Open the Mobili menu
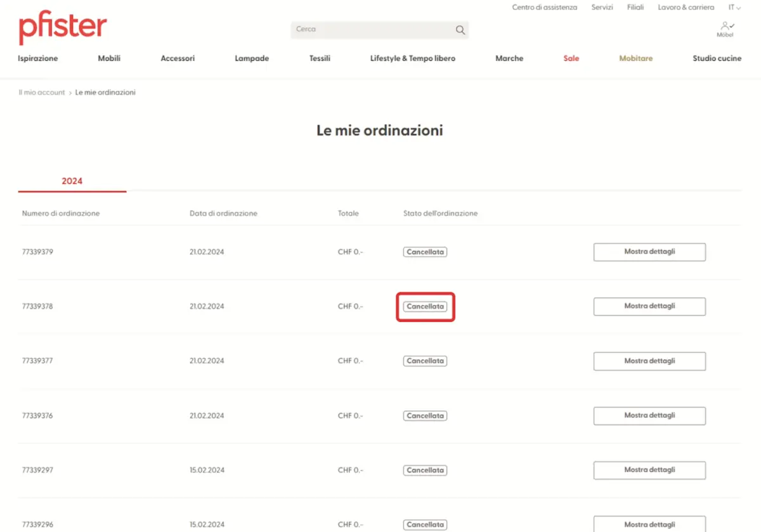This screenshot has height=532, width=761. point(109,58)
